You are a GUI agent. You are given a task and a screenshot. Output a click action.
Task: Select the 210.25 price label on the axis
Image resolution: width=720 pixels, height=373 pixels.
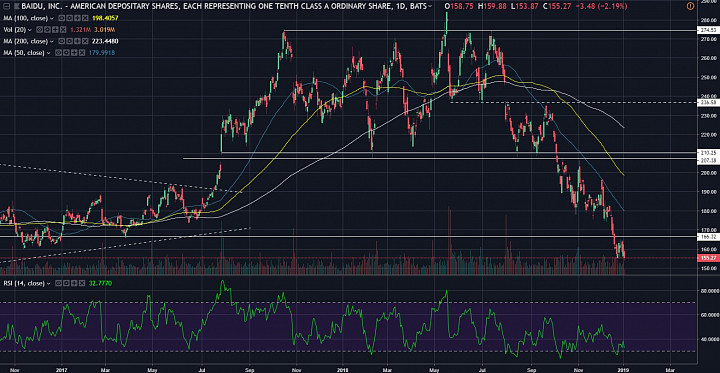(x=709, y=152)
